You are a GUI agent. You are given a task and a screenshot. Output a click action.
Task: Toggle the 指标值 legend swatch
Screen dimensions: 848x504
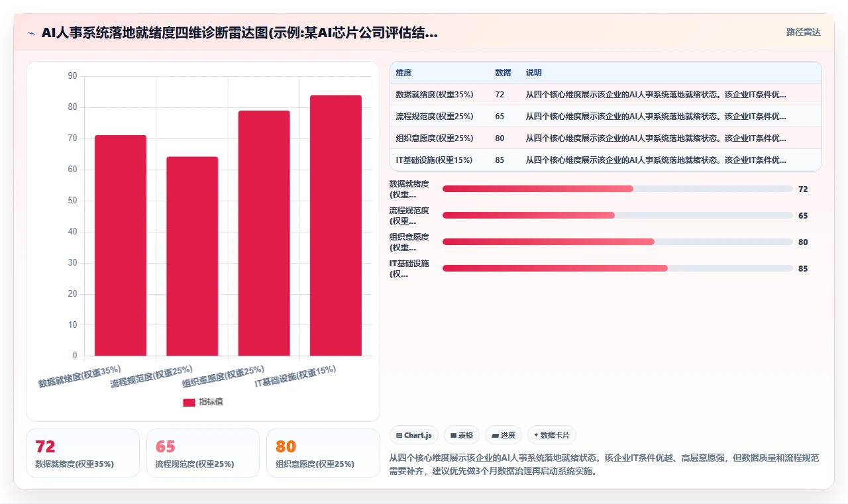pos(189,402)
